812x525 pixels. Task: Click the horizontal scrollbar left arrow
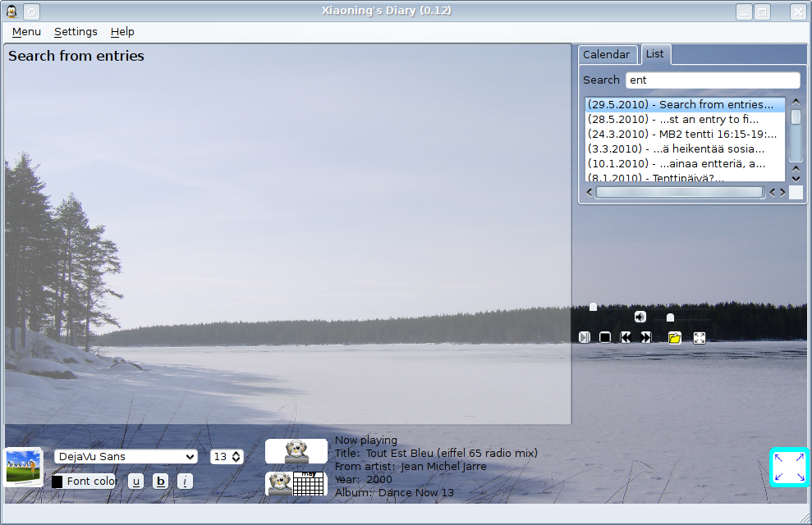coord(589,193)
